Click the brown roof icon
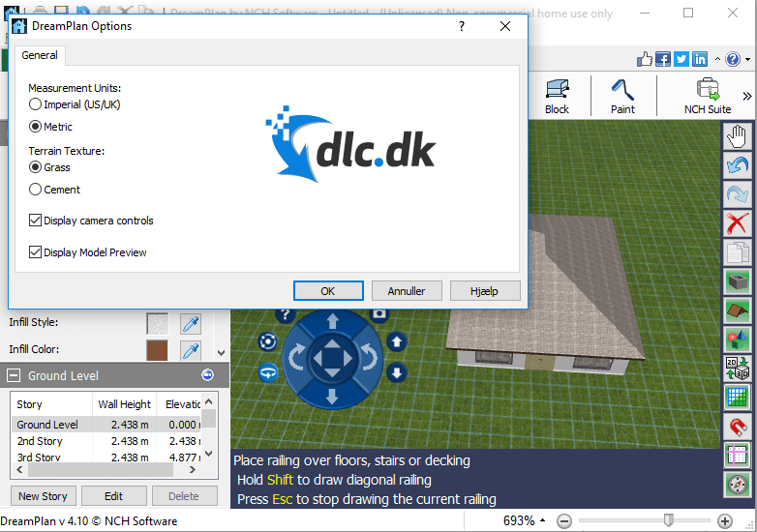The width and height of the screenshot is (757, 532). [737, 310]
